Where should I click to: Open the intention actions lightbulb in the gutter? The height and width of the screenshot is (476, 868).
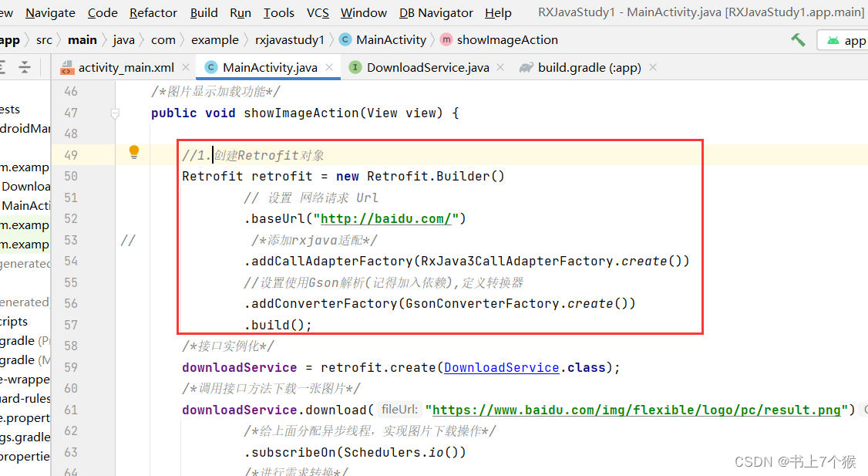click(133, 152)
